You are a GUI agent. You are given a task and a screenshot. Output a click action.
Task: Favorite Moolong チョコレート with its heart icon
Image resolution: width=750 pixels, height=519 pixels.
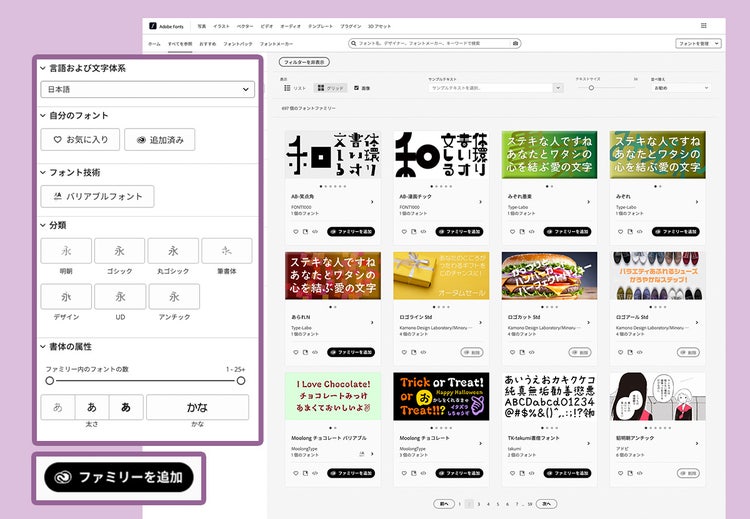coord(404,473)
